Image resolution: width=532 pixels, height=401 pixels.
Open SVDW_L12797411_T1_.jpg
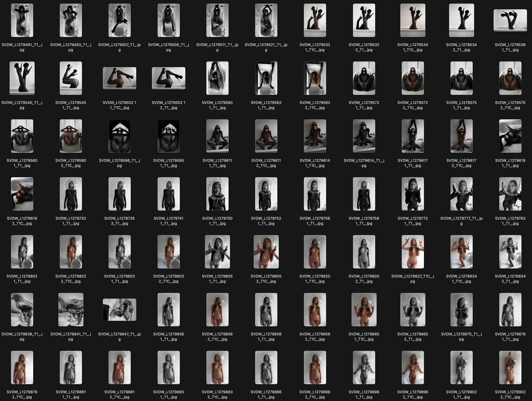coord(168,194)
